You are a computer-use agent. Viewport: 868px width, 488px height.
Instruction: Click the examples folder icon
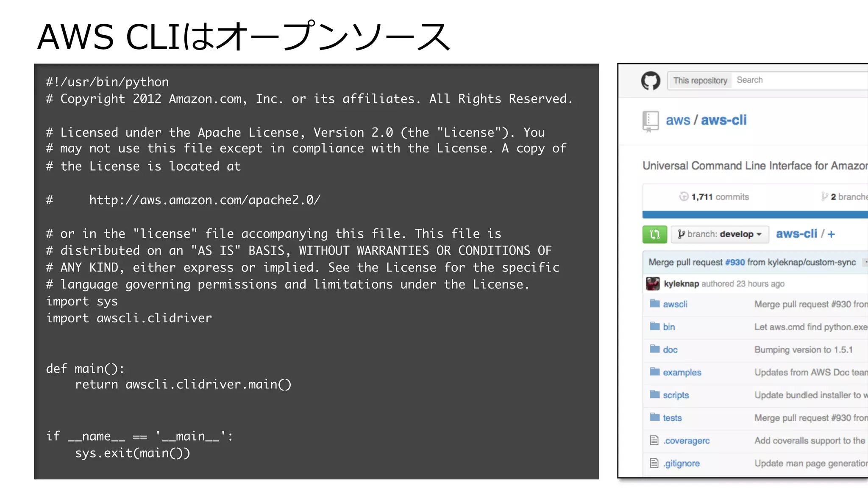point(655,372)
